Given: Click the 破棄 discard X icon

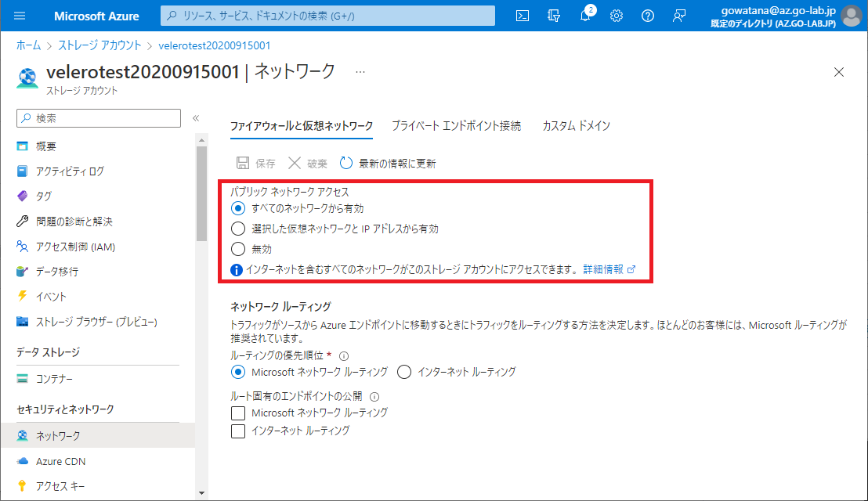Looking at the screenshot, I should pyautogui.click(x=295, y=163).
